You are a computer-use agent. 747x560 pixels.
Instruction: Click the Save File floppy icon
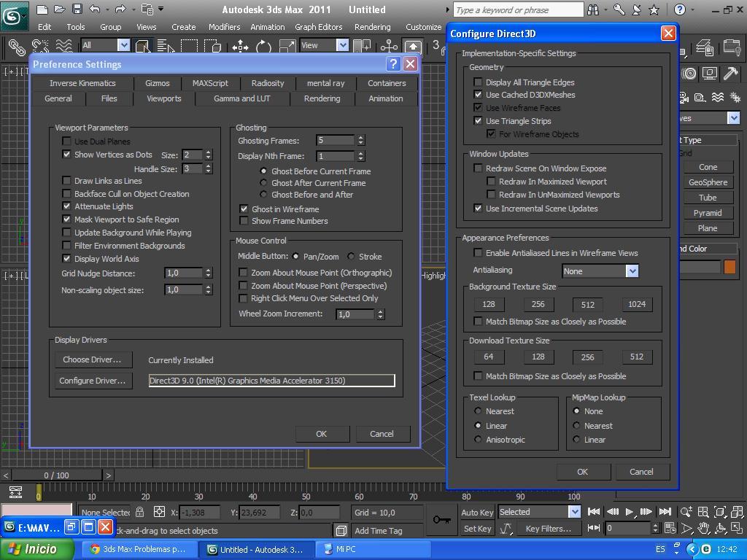[77, 9]
